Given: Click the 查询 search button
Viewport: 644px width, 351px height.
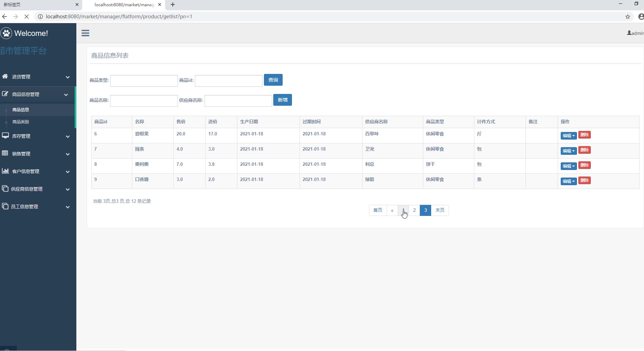Looking at the screenshot, I should 273,80.
